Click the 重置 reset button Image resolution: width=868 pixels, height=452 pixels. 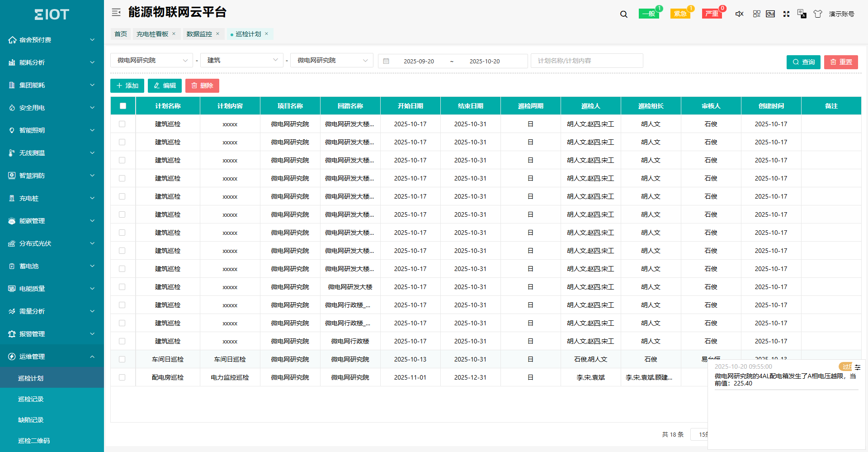841,62
